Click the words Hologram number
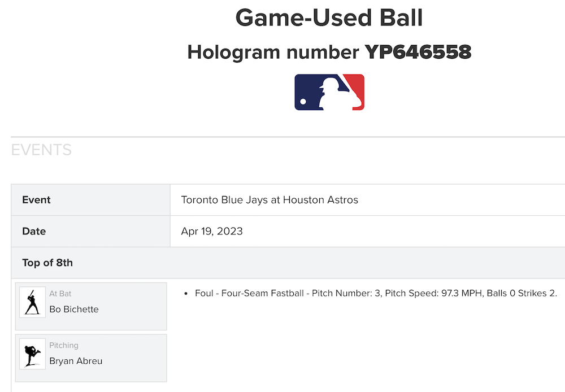 [273, 52]
